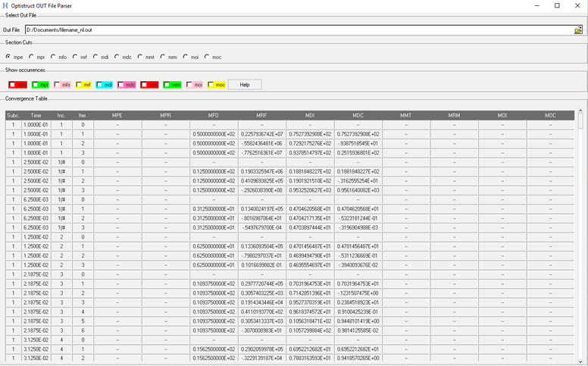This screenshot has width=588, height=366.
Task: Click the Out File path input field
Action: 296,30
